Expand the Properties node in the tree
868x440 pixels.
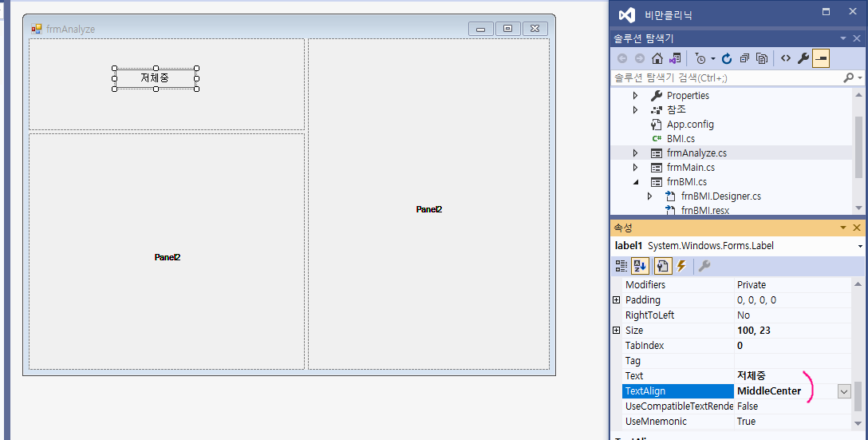(x=636, y=95)
